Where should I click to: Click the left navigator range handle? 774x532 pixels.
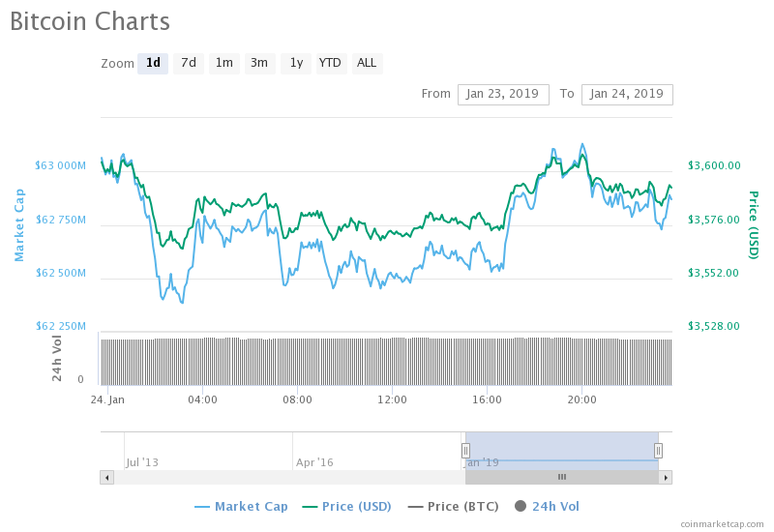point(465,450)
